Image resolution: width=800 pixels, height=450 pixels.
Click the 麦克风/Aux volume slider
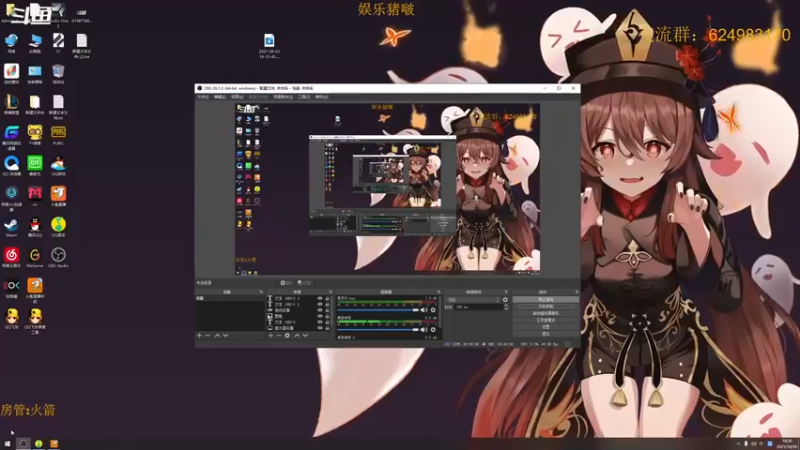point(378,310)
